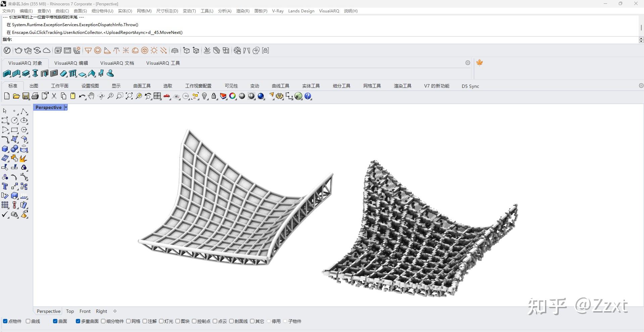
Task: Open the Lands Design menu
Action: click(x=301, y=11)
